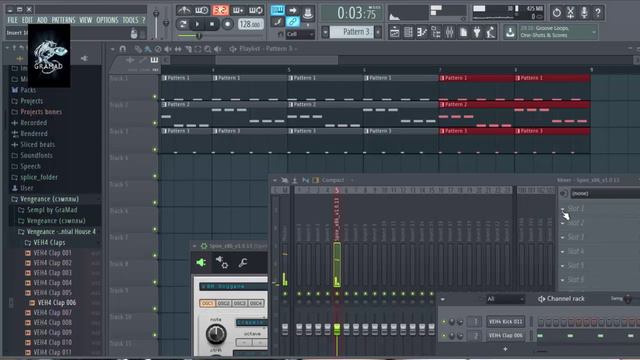Open the VIEW menu
Screen dimensions: 640x360
85,20
